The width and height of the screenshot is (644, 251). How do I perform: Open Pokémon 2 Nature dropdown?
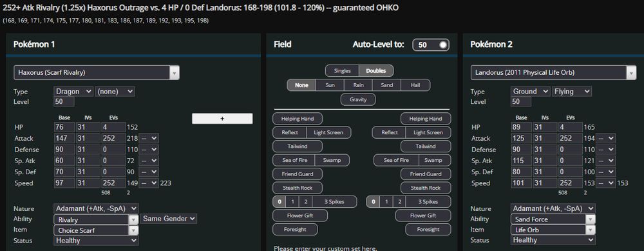click(553, 208)
